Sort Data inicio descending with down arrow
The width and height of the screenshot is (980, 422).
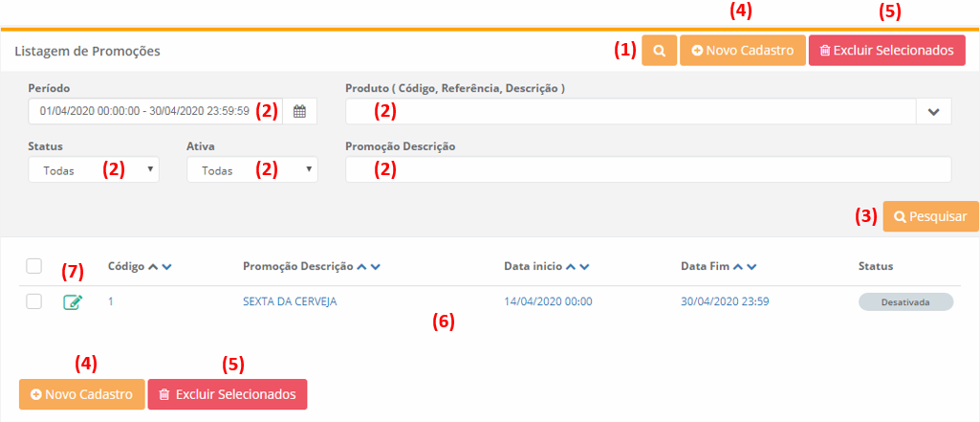[x=584, y=267]
